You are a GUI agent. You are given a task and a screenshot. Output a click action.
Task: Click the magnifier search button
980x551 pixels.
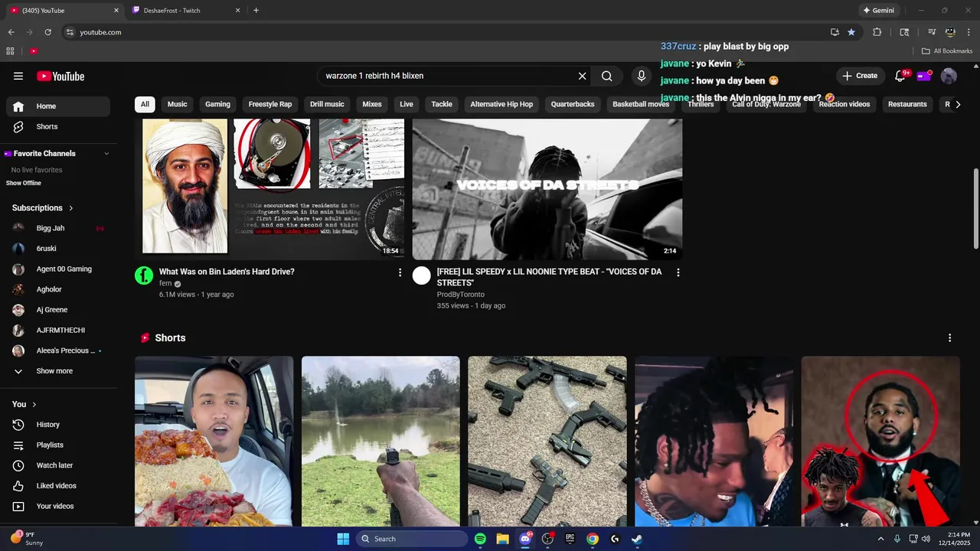[606, 76]
